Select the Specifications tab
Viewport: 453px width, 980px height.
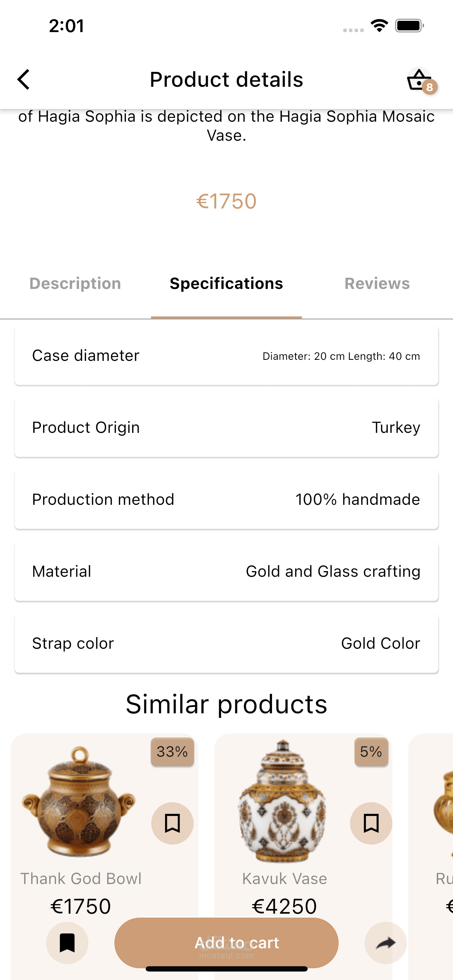(x=226, y=284)
